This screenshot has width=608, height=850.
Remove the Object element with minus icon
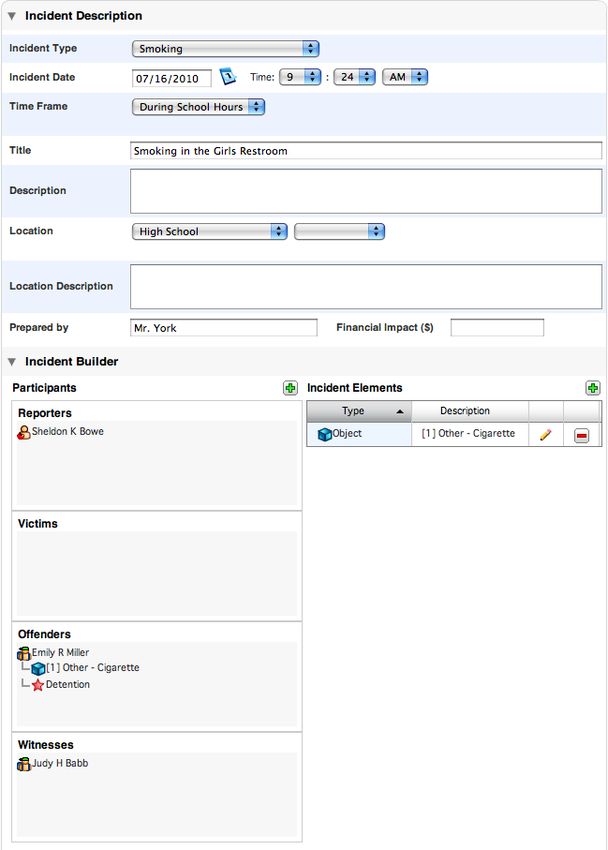click(581, 435)
